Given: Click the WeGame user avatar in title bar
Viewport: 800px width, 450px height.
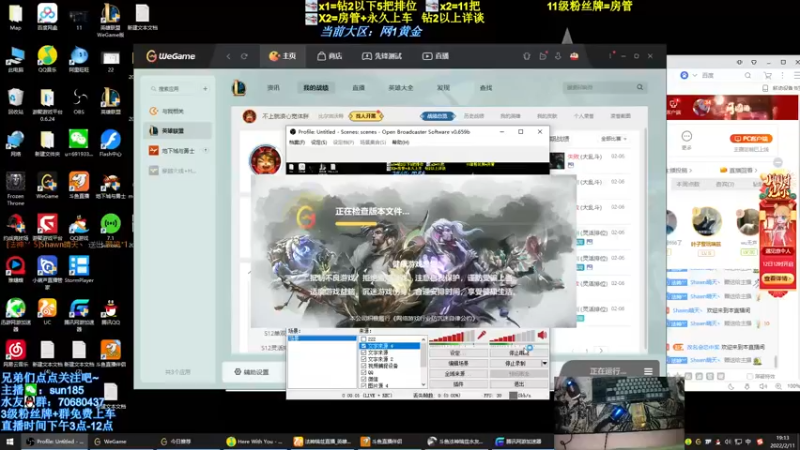Looking at the screenshot, I should coord(574,56).
